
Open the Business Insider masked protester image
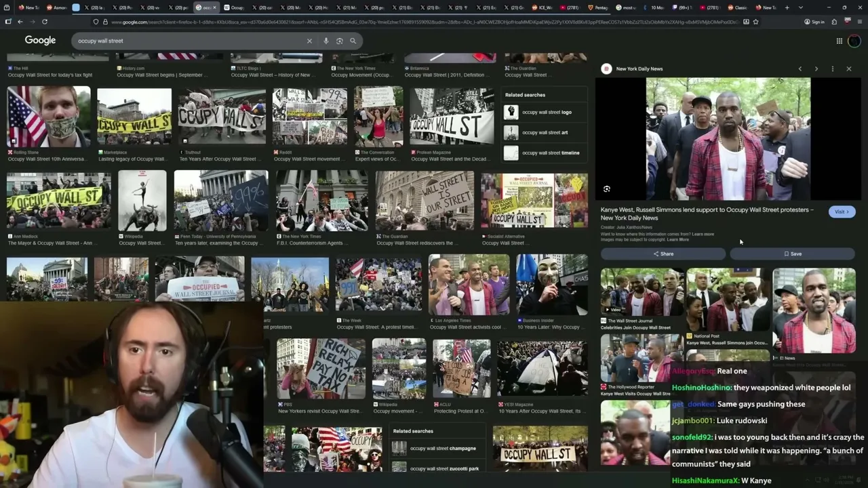[552, 285]
